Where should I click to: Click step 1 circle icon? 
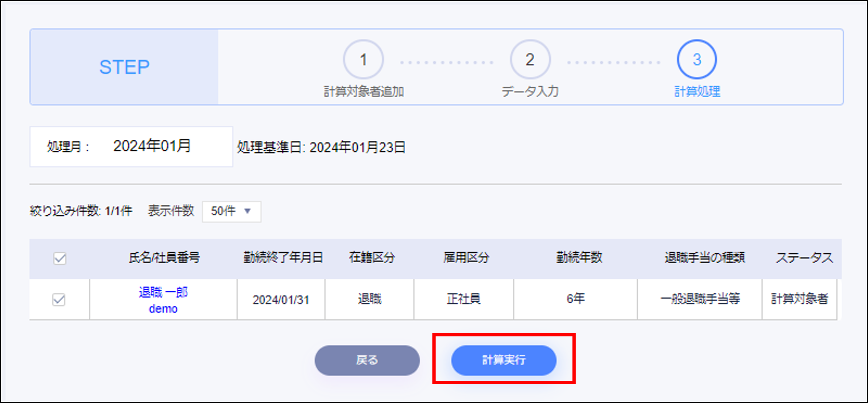click(x=363, y=60)
